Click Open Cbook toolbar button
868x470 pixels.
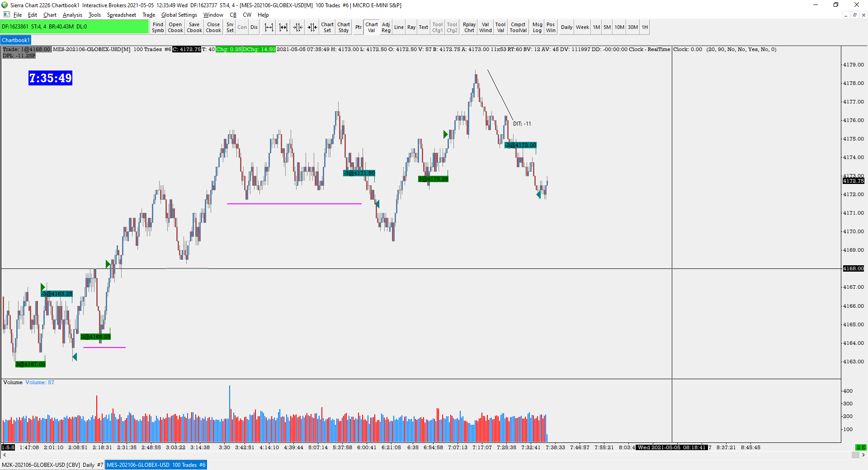pyautogui.click(x=175, y=27)
